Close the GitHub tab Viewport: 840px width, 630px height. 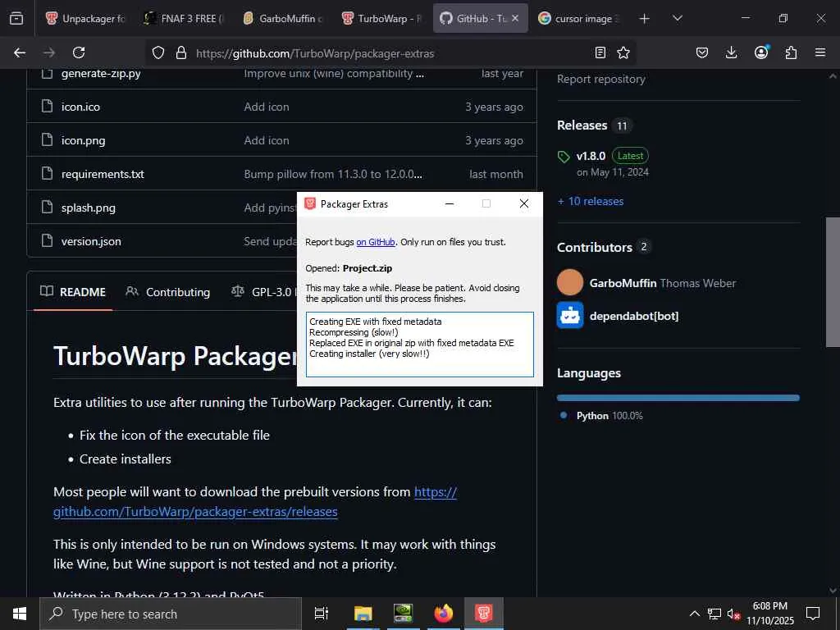point(515,18)
